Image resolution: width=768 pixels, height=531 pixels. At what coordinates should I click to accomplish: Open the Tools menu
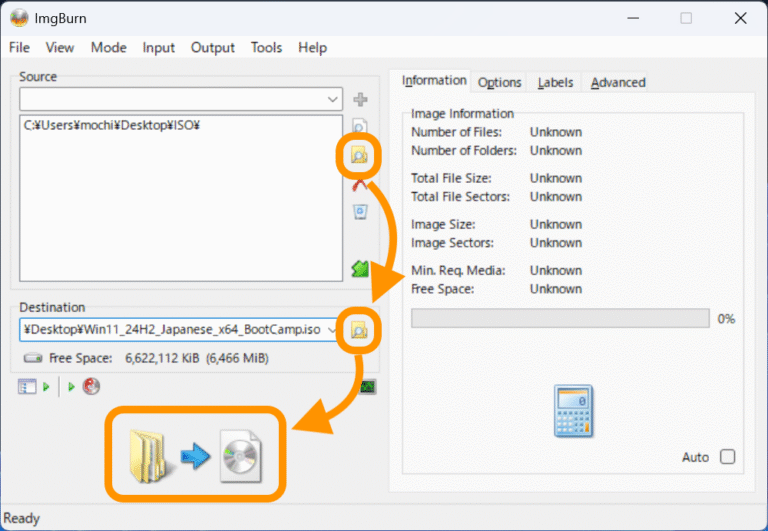pyautogui.click(x=266, y=47)
